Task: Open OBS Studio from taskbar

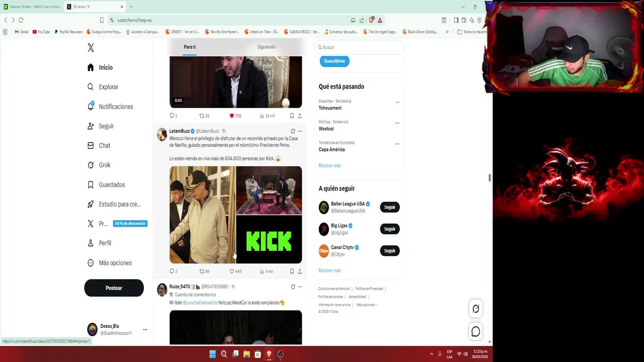Action: click(x=280, y=354)
